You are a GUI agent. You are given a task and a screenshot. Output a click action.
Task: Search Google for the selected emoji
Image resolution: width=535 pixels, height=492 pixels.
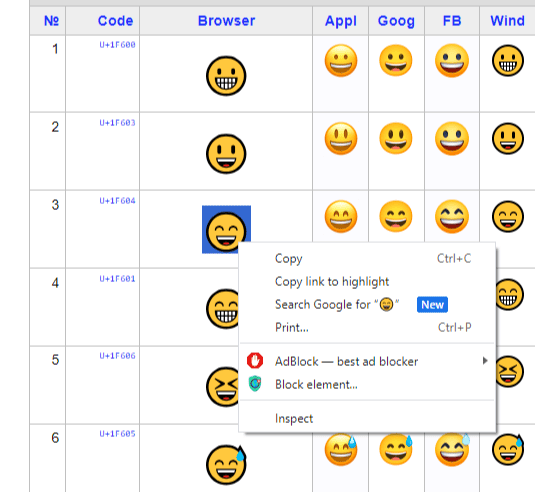click(367, 304)
